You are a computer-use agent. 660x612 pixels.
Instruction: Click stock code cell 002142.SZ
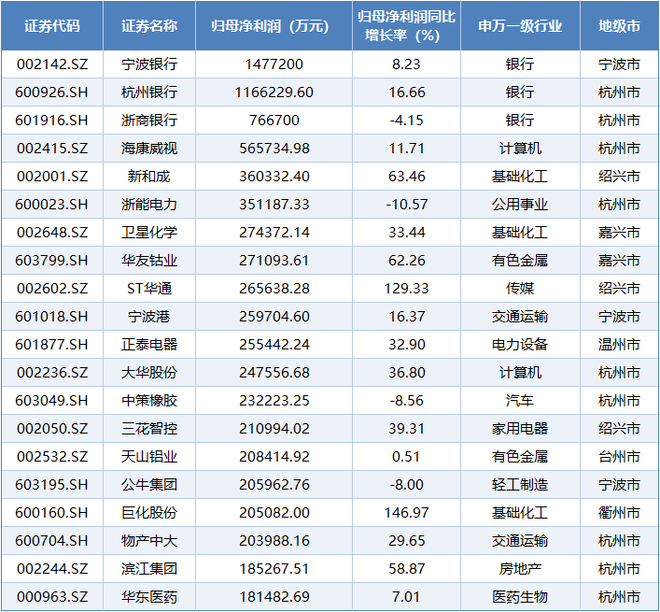click(x=51, y=64)
